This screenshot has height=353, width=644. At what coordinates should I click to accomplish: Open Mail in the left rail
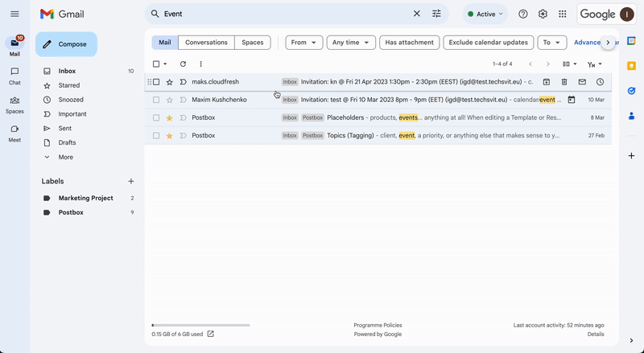[x=14, y=46]
